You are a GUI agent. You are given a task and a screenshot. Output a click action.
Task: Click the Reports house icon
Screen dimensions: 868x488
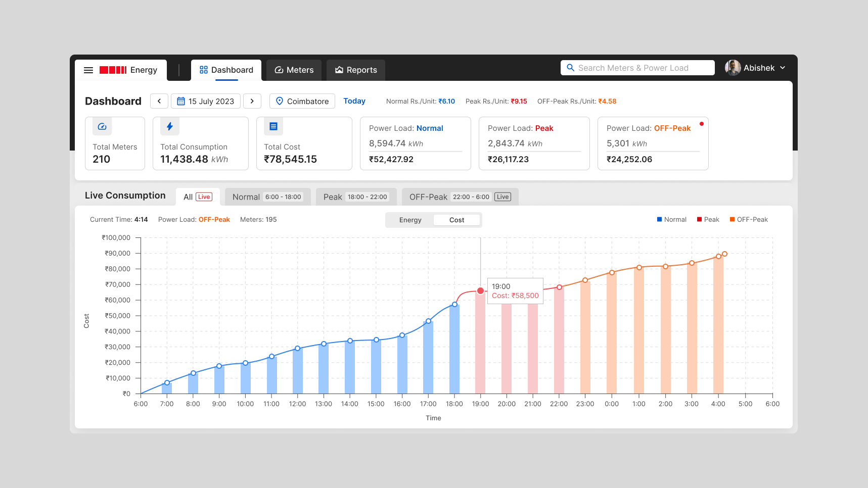339,70
